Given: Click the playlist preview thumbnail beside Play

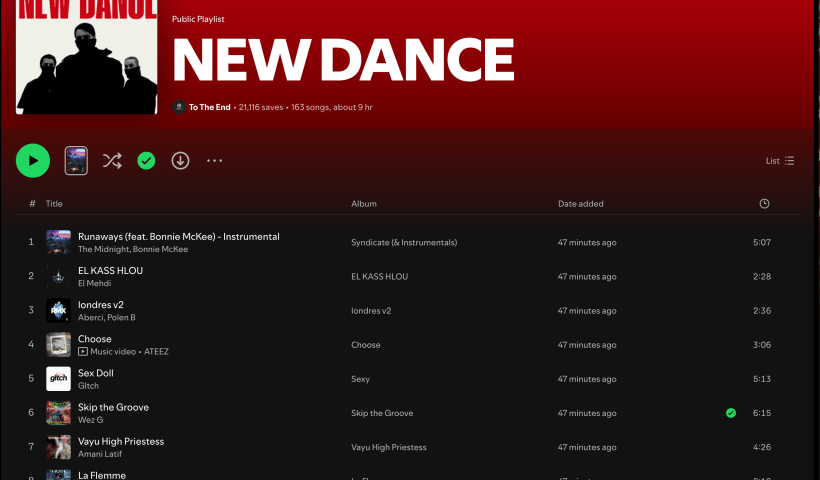Looking at the screenshot, I should tap(76, 160).
